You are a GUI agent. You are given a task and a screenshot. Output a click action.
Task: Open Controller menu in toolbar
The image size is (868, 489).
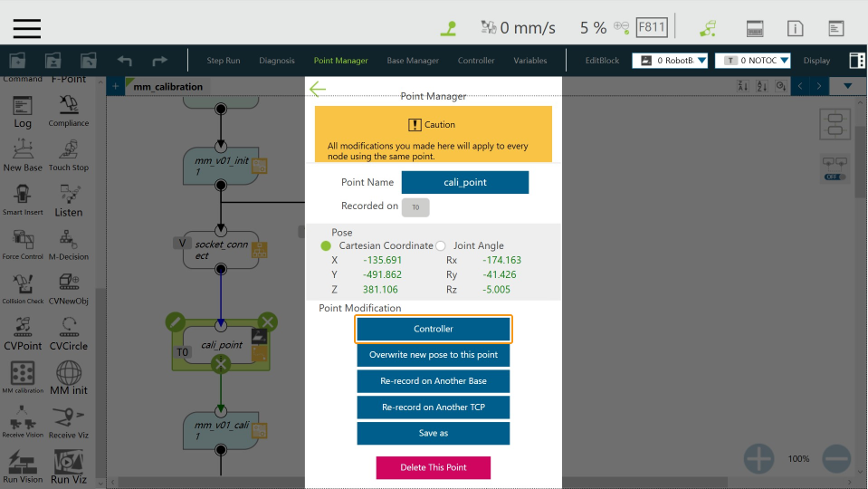click(476, 61)
